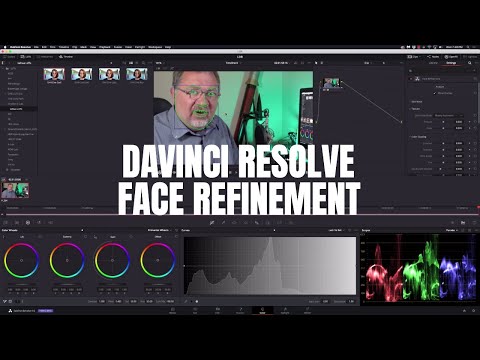Screen dimensions: 480x360
Task: Toggle the Show Overlay checkbox
Action: coord(435,93)
